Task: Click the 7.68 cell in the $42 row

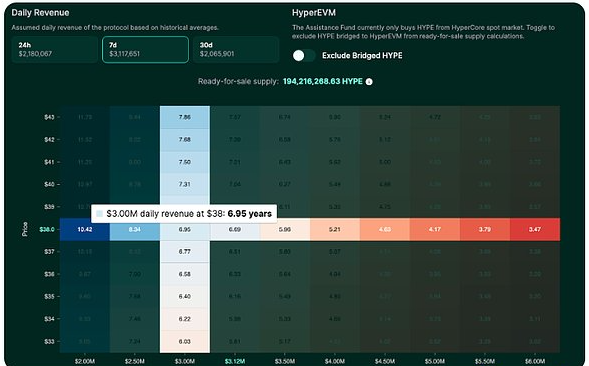Action: (185, 139)
